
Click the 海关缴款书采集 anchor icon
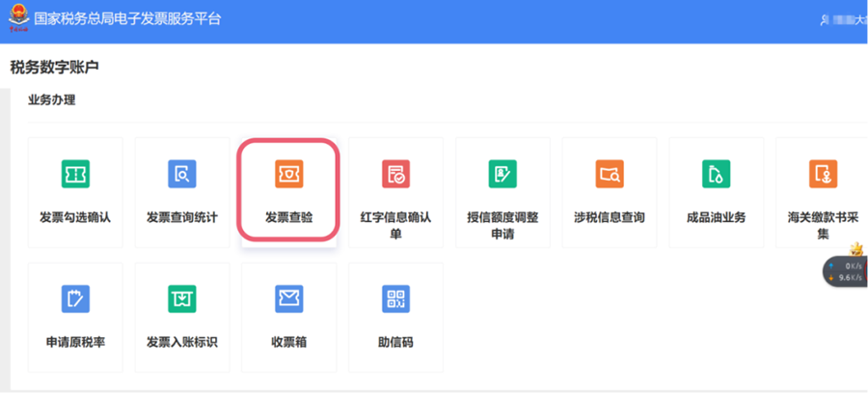tap(823, 174)
